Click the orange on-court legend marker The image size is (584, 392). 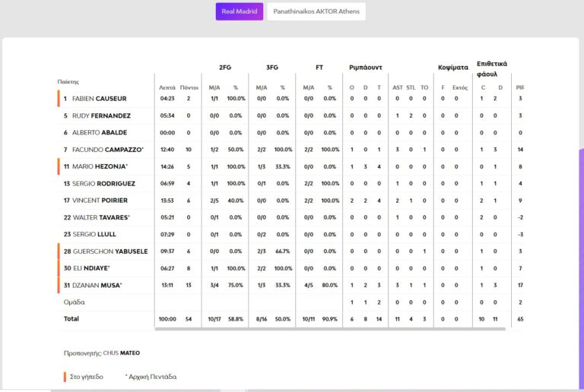tap(65, 376)
